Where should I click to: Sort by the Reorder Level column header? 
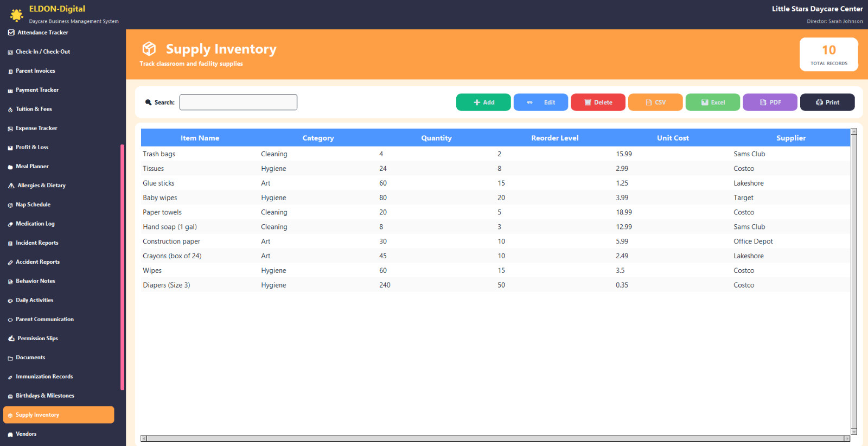(x=555, y=138)
